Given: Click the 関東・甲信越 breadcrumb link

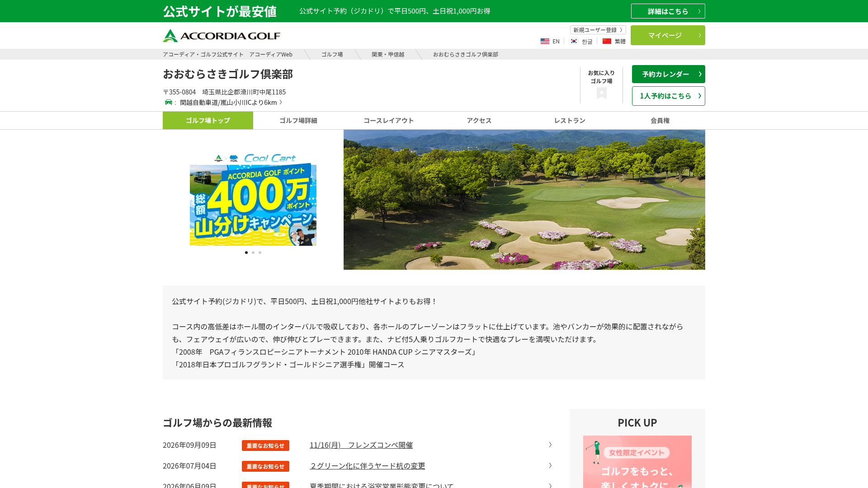Looking at the screenshot, I should (x=388, y=54).
